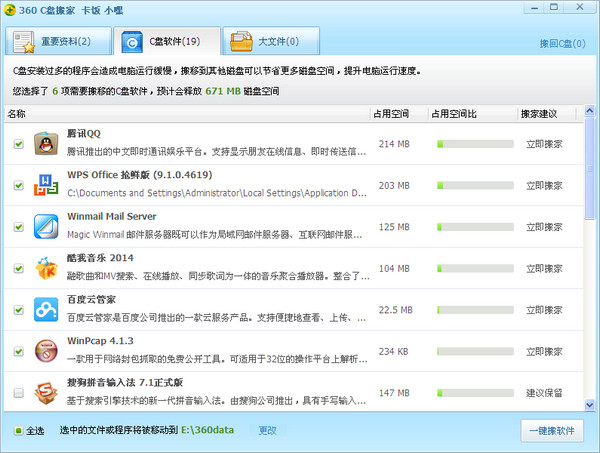Switch to the 重要资料(2) tab

[56, 42]
